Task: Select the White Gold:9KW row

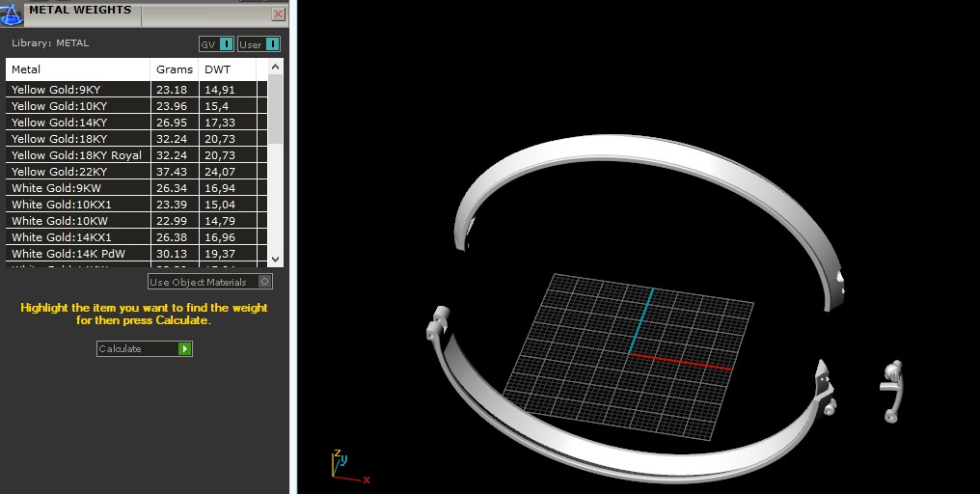Action: point(136,187)
